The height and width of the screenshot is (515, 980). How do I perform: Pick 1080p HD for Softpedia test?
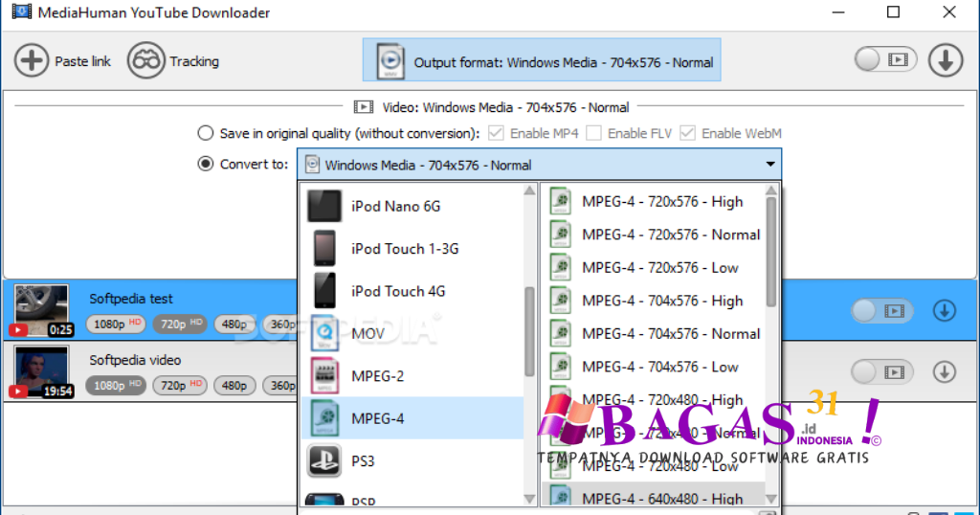(116, 324)
